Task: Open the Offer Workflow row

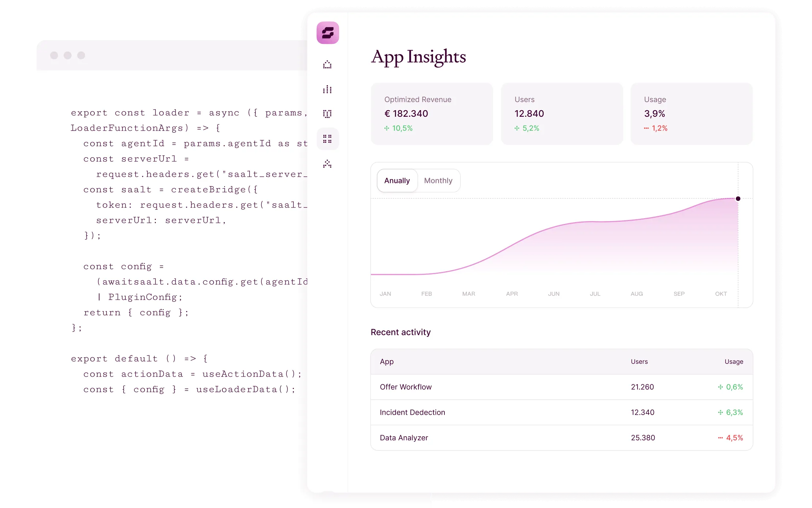Action: click(406, 387)
